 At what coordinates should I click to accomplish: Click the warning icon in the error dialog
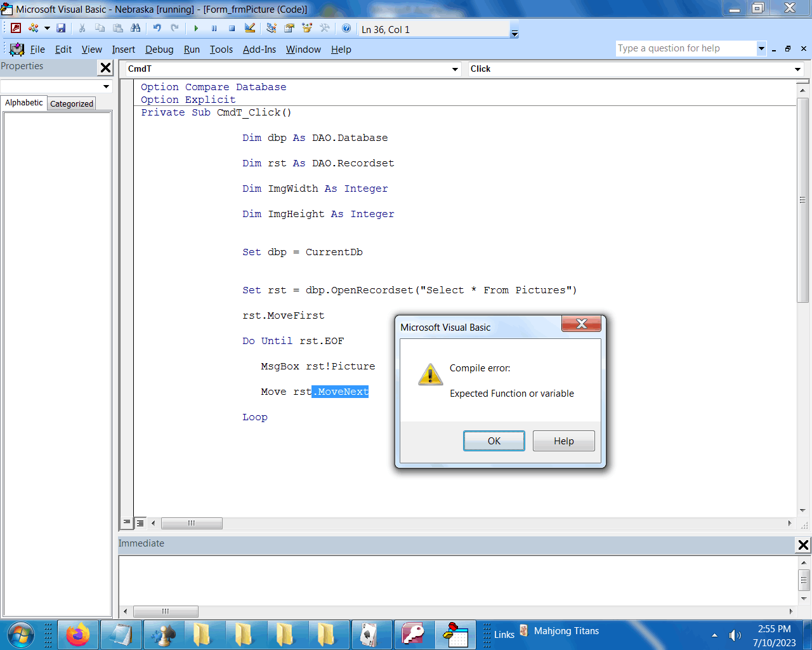click(x=430, y=375)
